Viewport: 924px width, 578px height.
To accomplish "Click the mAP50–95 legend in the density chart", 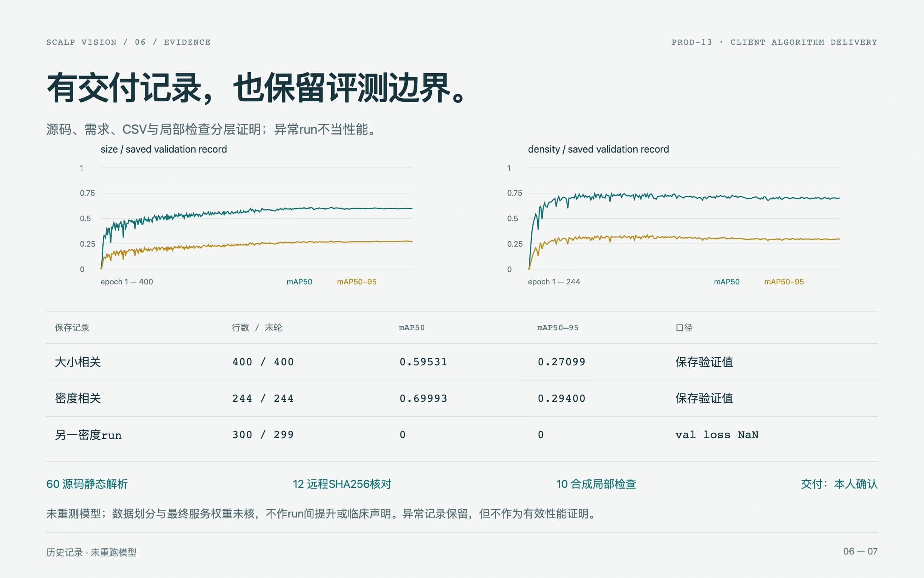I will pyautogui.click(x=784, y=282).
